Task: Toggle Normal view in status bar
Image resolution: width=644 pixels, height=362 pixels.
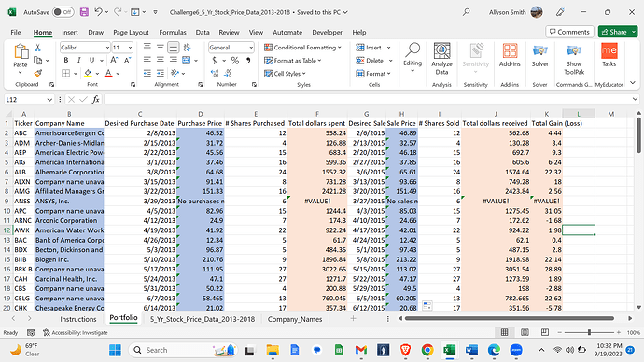Action: point(504,332)
